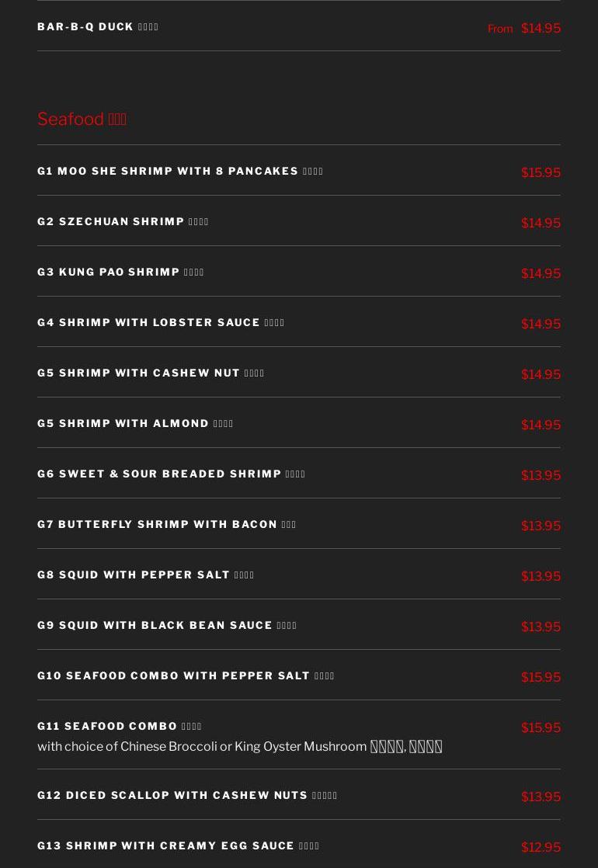Image resolution: width=598 pixels, height=868 pixels.
Task: Open G10 Seafood Combo with Pepper Salt
Action: (186, 676)
